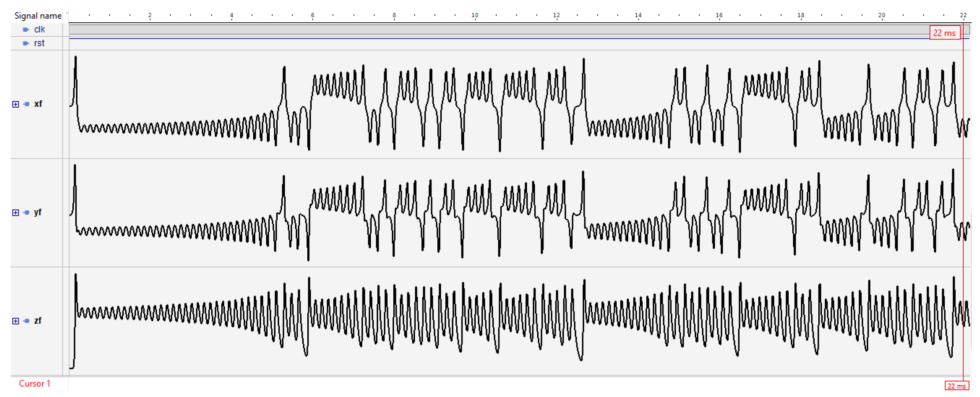Click the rst signal arrow icon
Image resolution: width=980 pixels, height=397 pixels.
click(x=26, y=43)
